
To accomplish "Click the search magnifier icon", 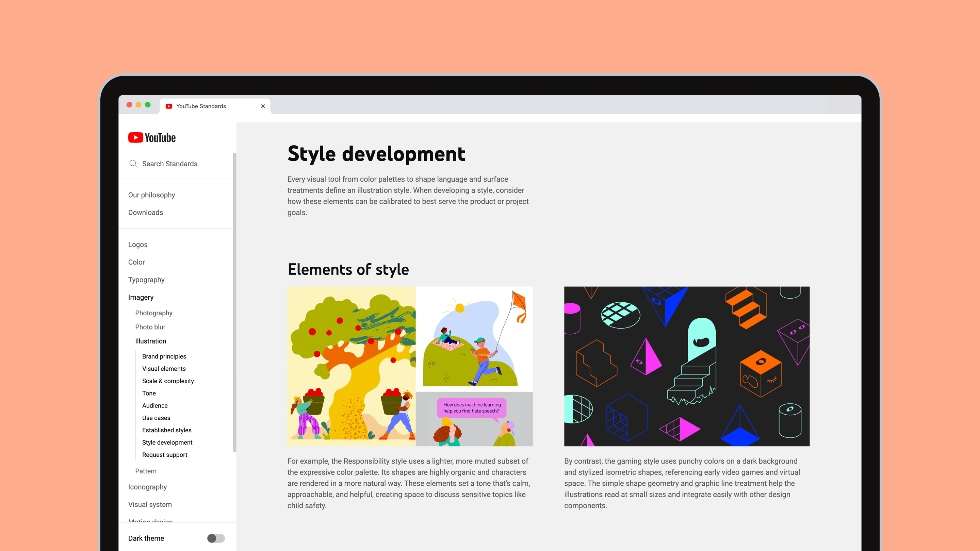I will (x=133, y=164).
